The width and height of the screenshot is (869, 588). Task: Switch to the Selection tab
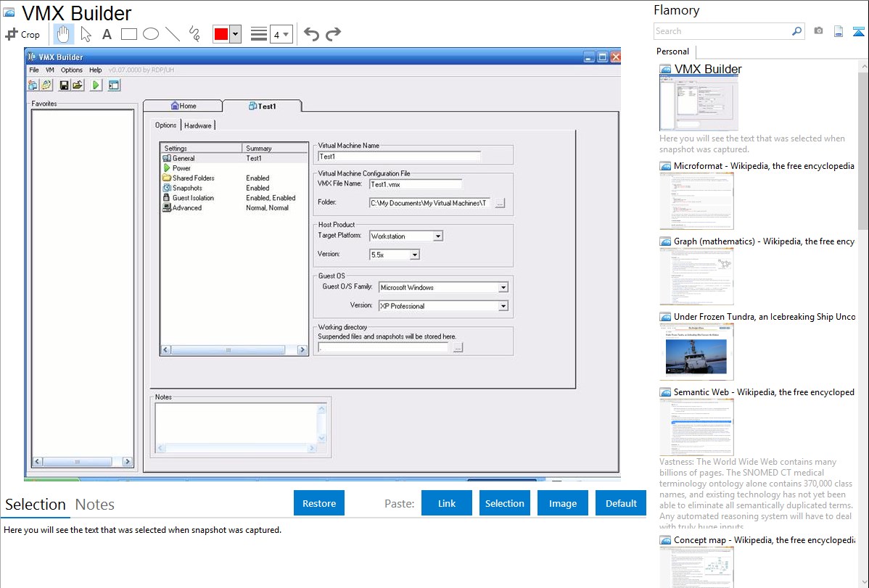click(x=36, y=505)
